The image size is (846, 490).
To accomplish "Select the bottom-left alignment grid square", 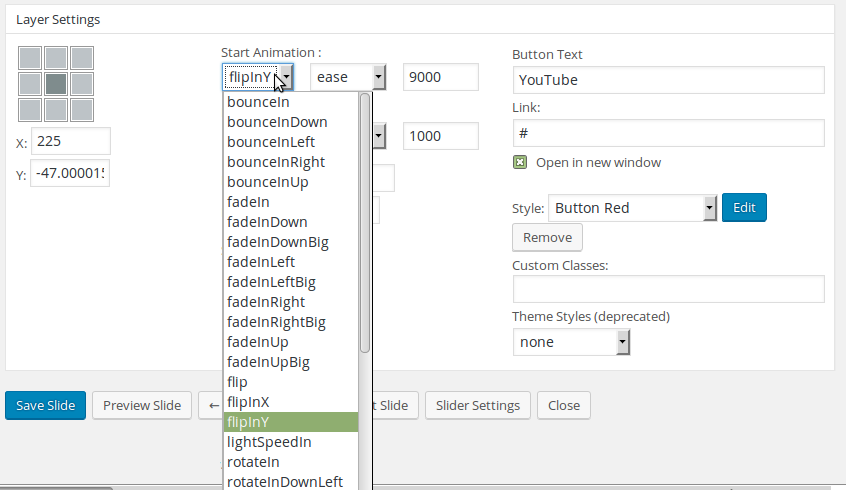I will click(30, 109).
